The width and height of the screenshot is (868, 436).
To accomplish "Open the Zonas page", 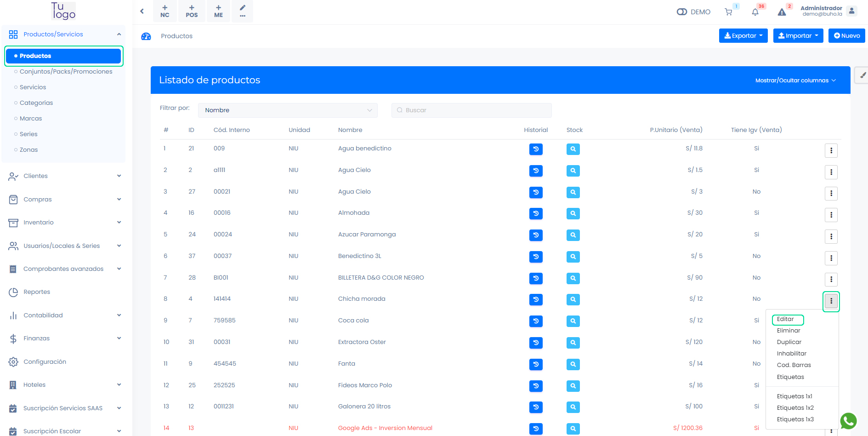I will pyautogui.click(x=28, y=150).
